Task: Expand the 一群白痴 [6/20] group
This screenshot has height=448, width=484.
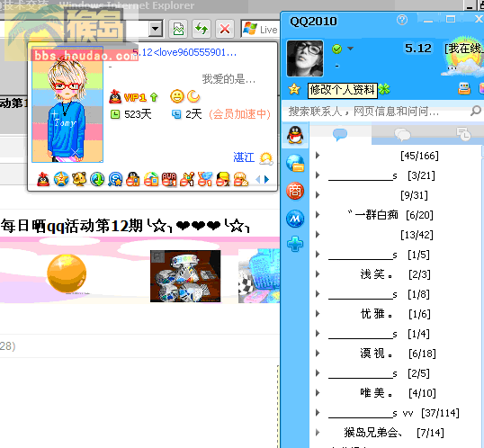Action: pyautogui.click(x=318, y=215)
